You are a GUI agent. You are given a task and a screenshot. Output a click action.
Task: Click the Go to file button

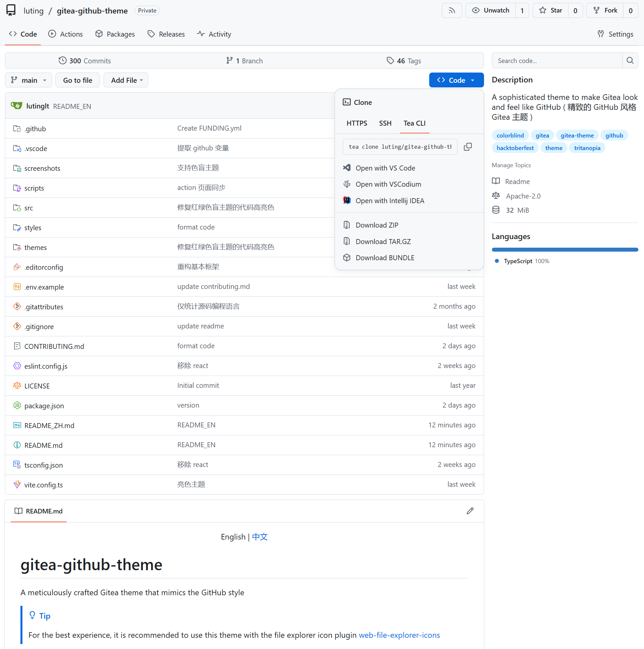(x=78, y=80)
